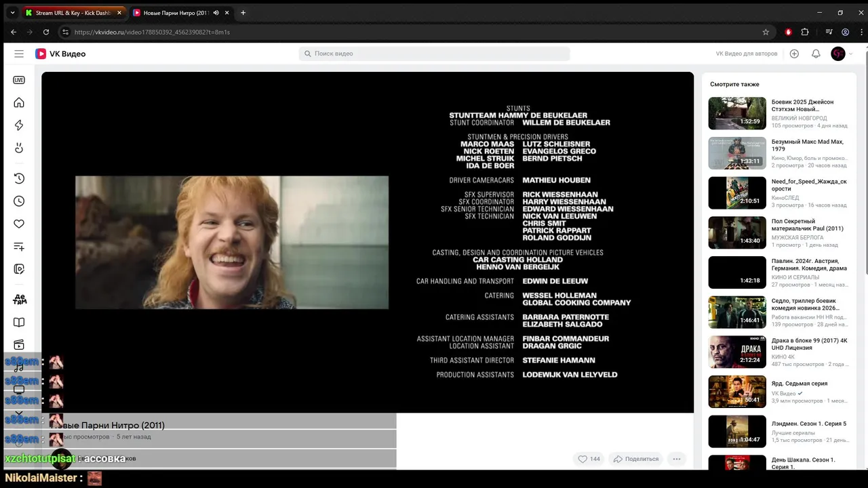The width and height of the screenshot is (868, 488).
Task: Open the tab search dropdown arrow
Action: (12, 13)
